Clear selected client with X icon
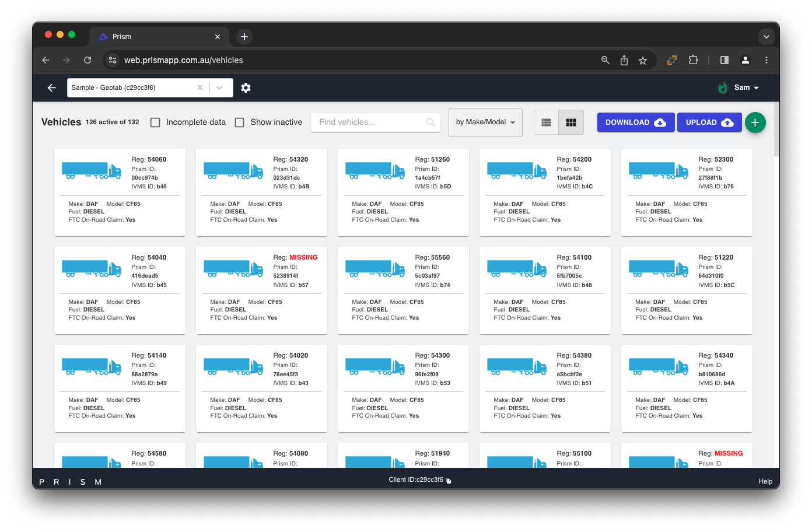812x532 pixels. point(200,87)
